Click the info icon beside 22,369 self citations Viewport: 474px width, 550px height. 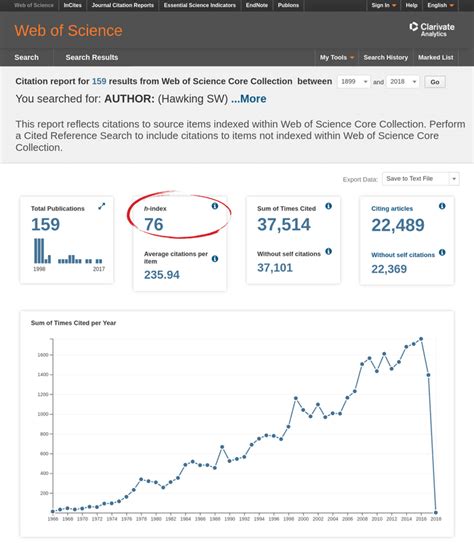click(x=442, y=253)
